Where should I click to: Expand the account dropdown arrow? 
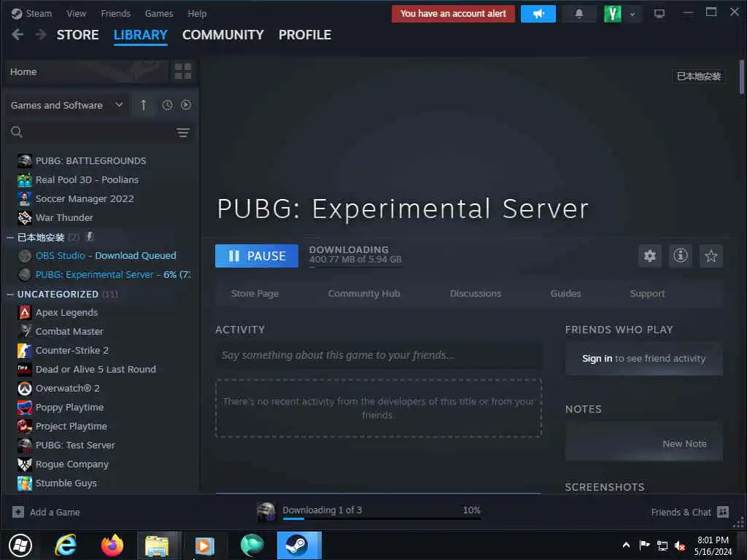pyautogui.click(x=632, y=15)
